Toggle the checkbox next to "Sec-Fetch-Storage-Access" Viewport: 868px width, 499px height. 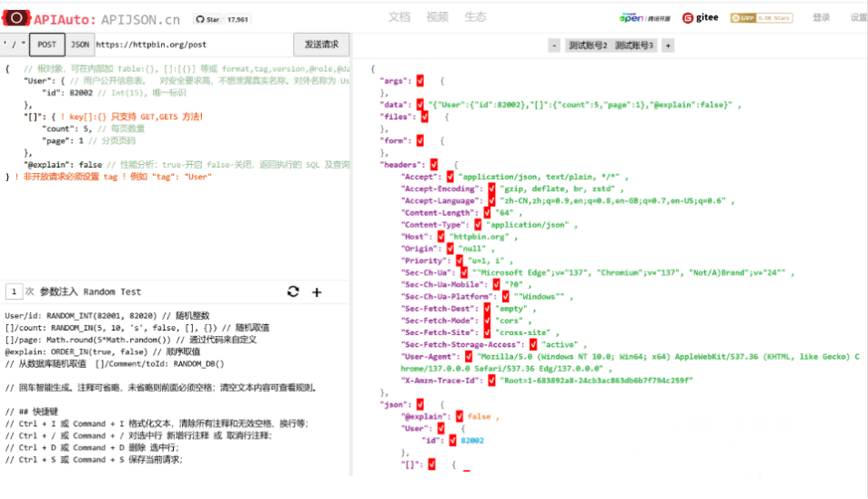pyautogui.click(x=533, y=344)
